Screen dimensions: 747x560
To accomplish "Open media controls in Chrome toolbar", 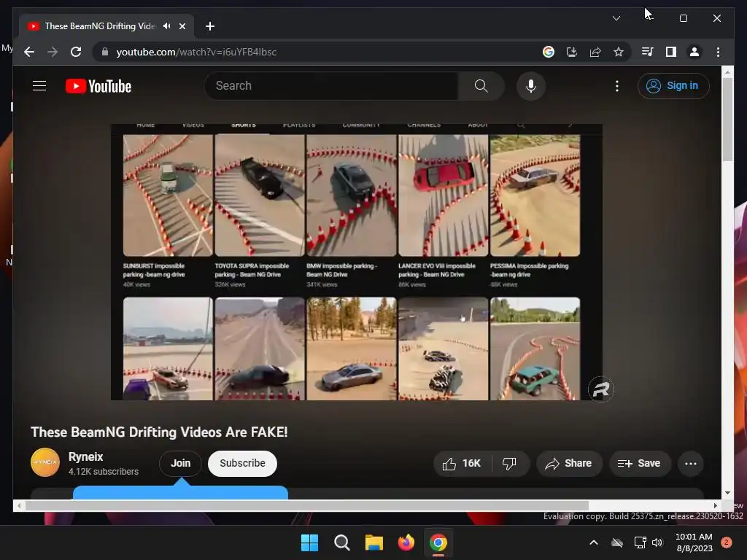I will (648, 52).
